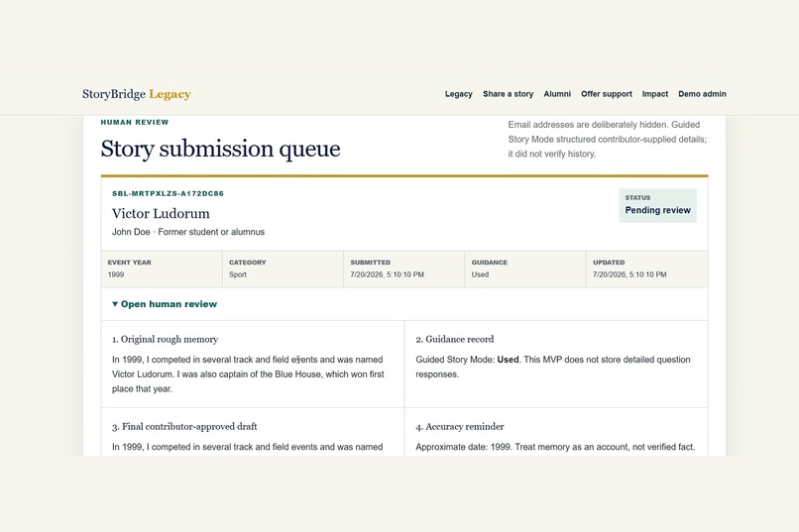Go to Share a story page
Screen dimensions: 799x532
coord(508,94)
